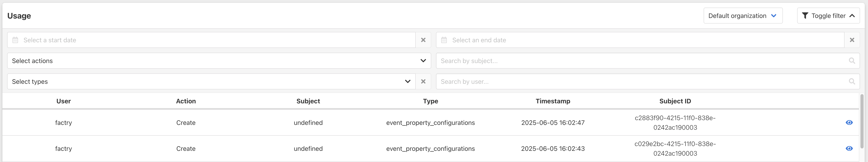Image resolution: width=868 pixels, height=162 pixels.
Task: Click the funnel filter icon
Action: click(805, 16)
